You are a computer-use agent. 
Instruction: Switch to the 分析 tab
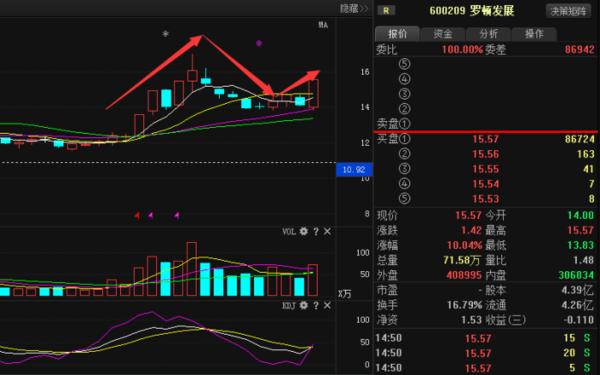click(x=489, y=34)
